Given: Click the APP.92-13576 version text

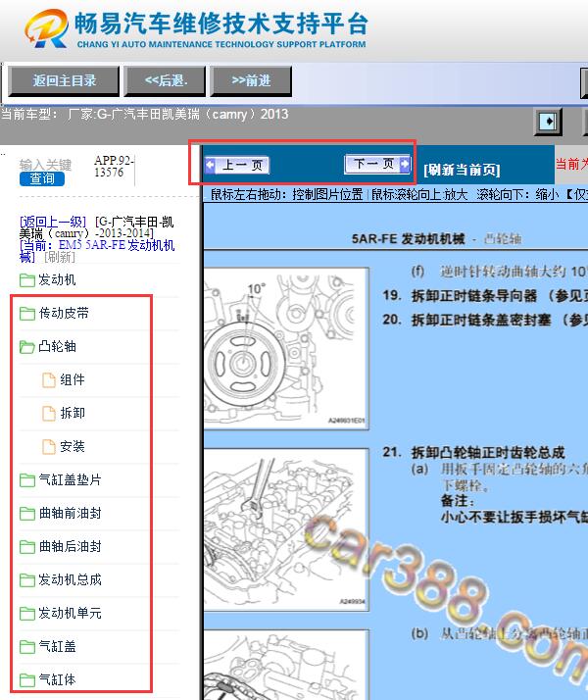Looking at the screenshot, I should 115,166.
